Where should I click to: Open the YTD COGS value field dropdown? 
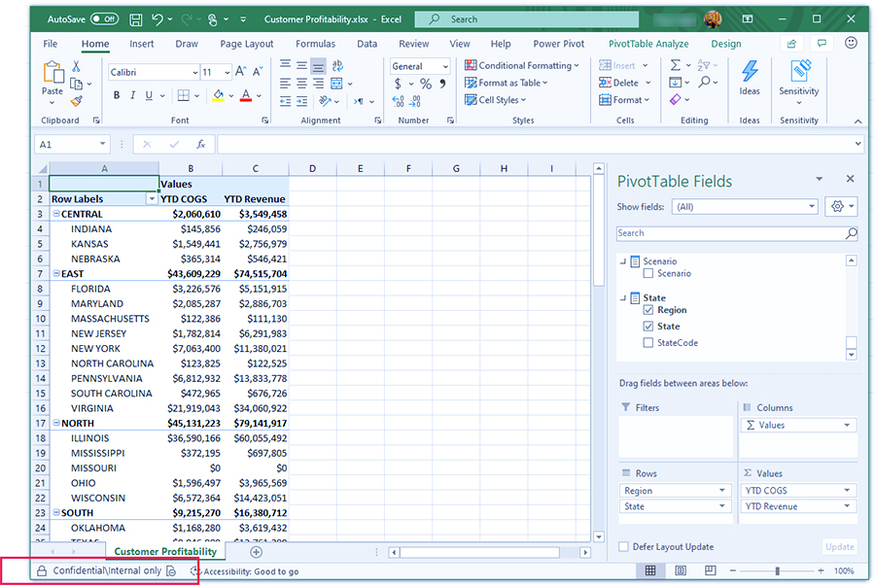pyautogui.click(x=847, y=491)
